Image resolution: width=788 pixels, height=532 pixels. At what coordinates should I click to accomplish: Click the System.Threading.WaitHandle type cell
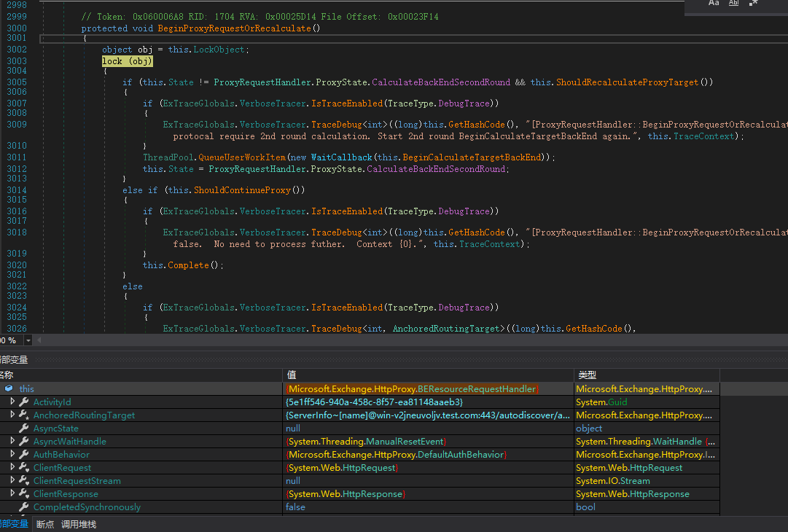[x=645, y=441]
